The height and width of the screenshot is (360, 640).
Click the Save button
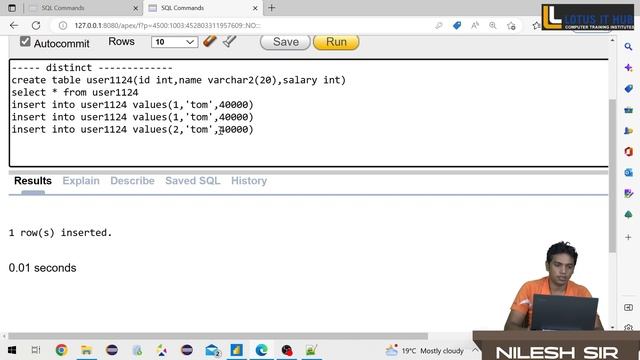tap(285, 42)
